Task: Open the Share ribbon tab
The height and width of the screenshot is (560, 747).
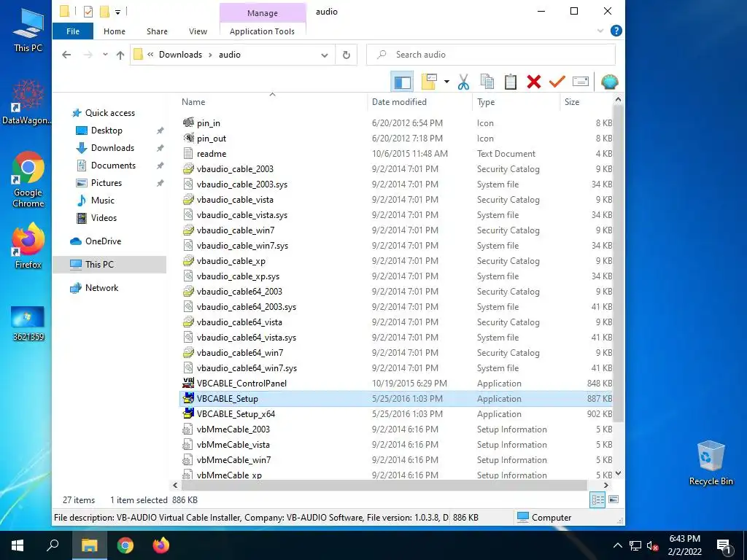Action: [x=157, y=31]
